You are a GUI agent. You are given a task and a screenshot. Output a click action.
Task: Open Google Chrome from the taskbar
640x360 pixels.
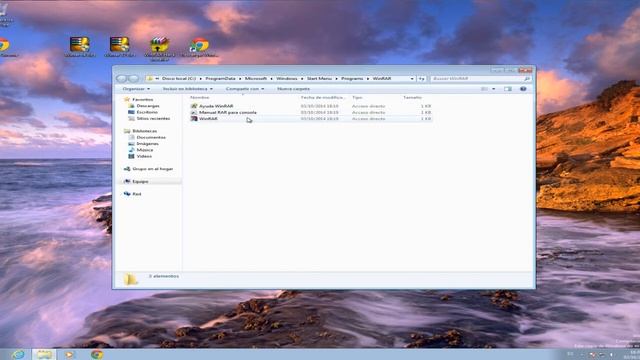coord(97,354)
